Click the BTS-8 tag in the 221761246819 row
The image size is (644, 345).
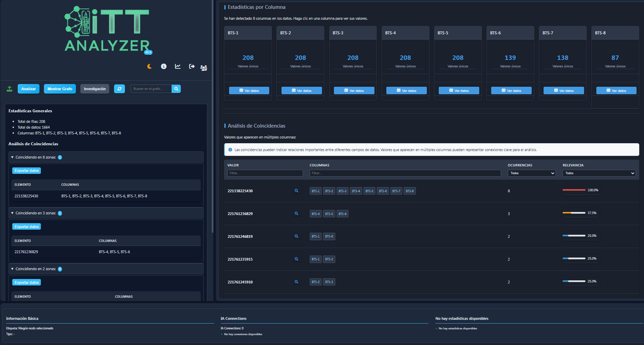(x=329, y=236)
